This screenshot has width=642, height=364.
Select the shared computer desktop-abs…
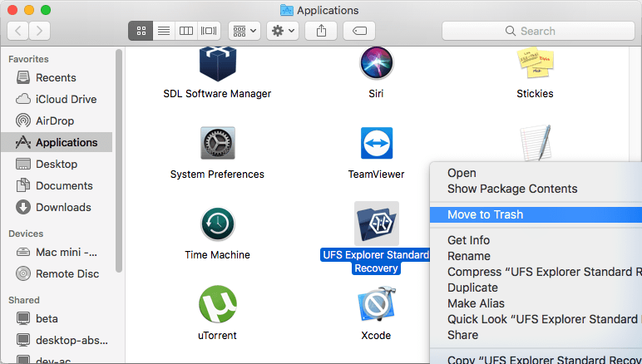[57, 340]
